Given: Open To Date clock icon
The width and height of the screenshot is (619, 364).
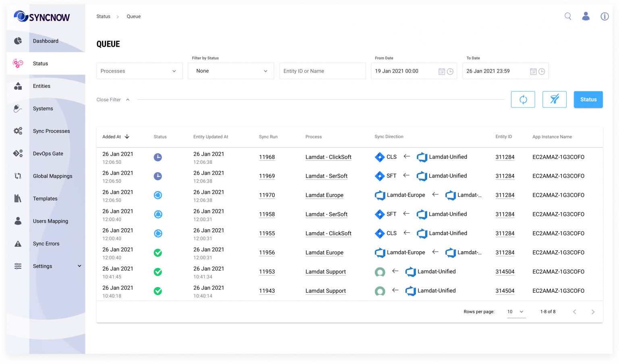Looking at the screenshot, I should coord(542,71).
